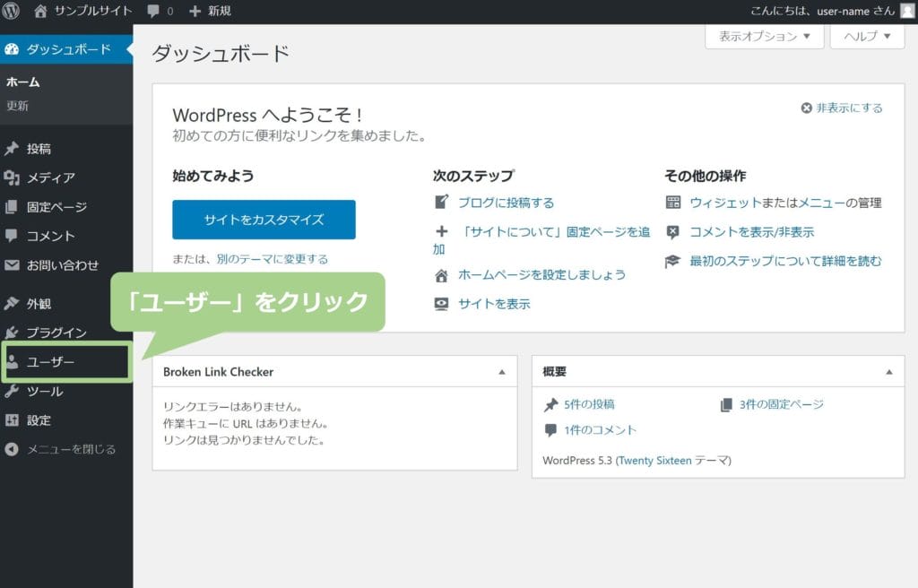Dismiss welcome panel via 非表示にする
The width and height of the screenshot is (918, 588).
coord(849,108)
